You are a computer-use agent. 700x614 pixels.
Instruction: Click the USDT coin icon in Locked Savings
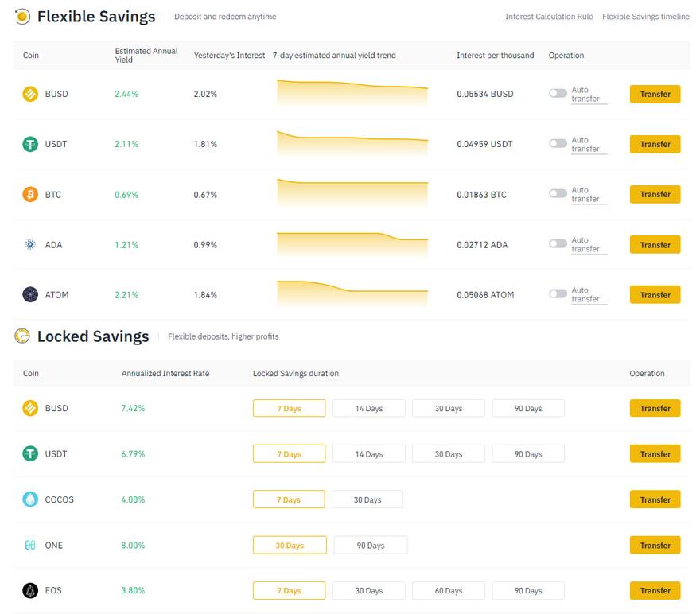(x=30, y=453)
